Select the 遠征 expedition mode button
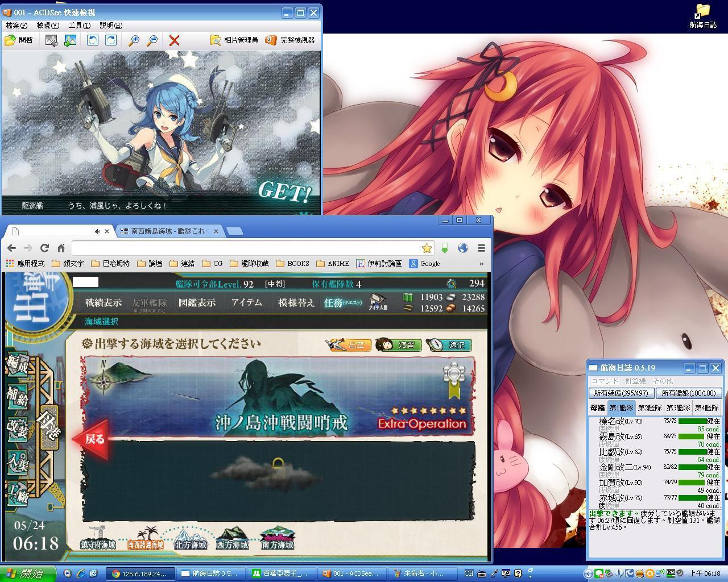Viewport: 728px width, 582px height. point(449,344)
